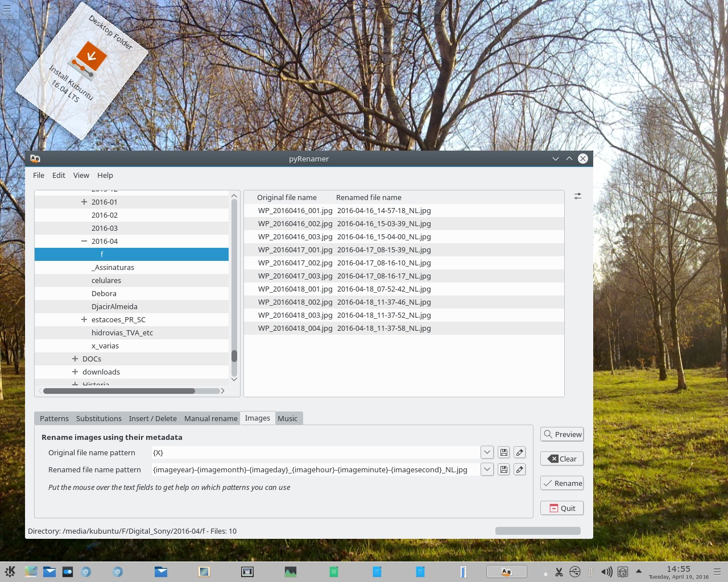Edit the original file name patterns list
This screenshot has height=582, width=728.
point(519,452)
